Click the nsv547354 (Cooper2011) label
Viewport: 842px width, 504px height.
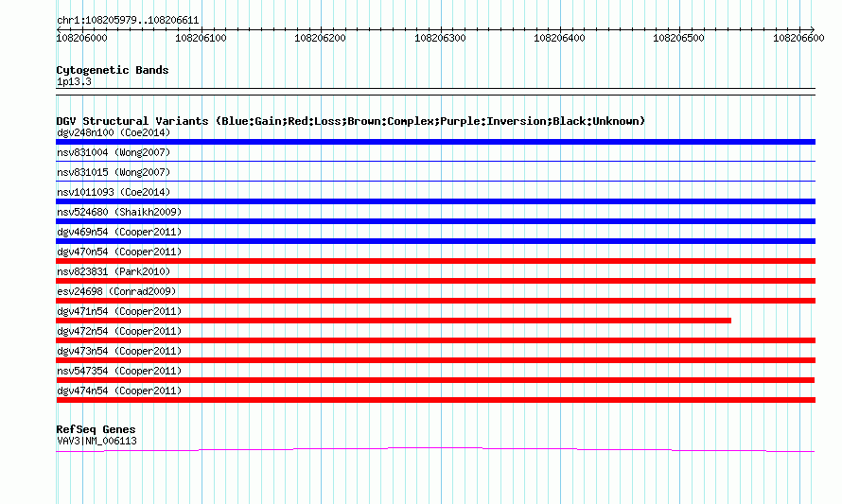pyautogui.click(x=119, y=371)
